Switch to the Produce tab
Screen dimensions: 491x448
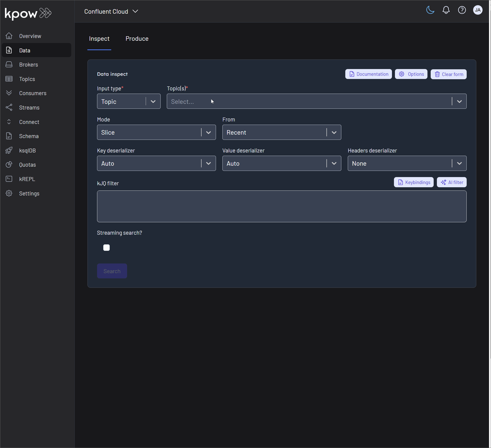pyautogui.click(x=137, y=38)
